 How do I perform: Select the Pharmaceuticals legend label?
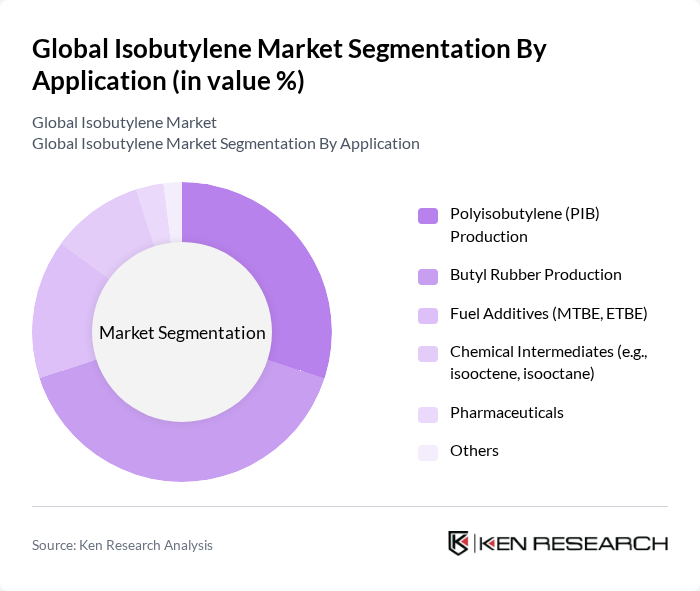pyautogui.click(x=507, y=413)
